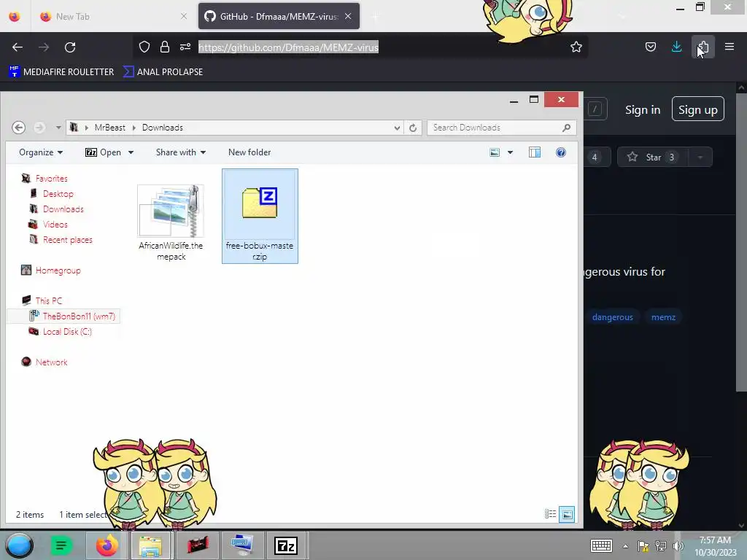This screenshot has height=560, width=747.
Task: Change the view icon in Explorer
Action: (495, 152)
